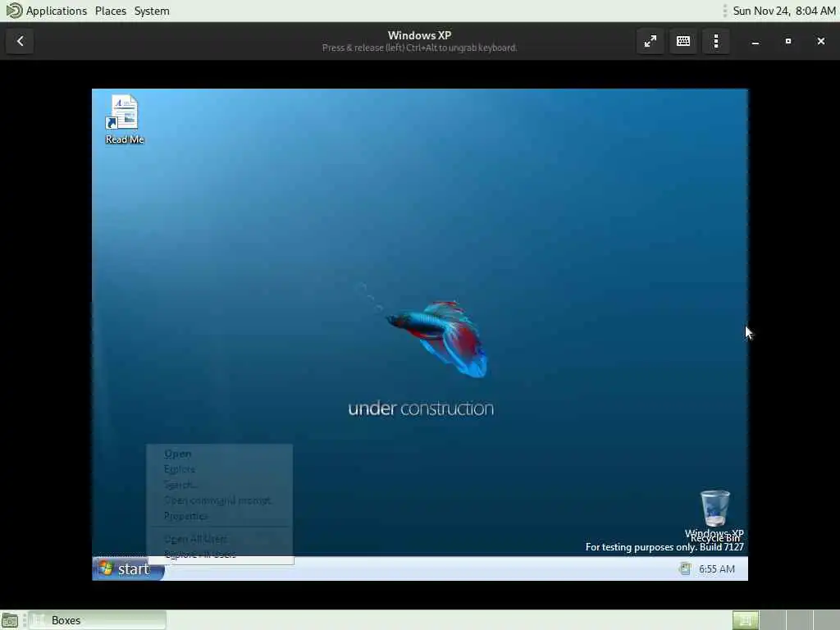The height and width of the screenshot is (630, 840).
Task: Open the Applications menu in top panel
Action: tap(57, 11)
